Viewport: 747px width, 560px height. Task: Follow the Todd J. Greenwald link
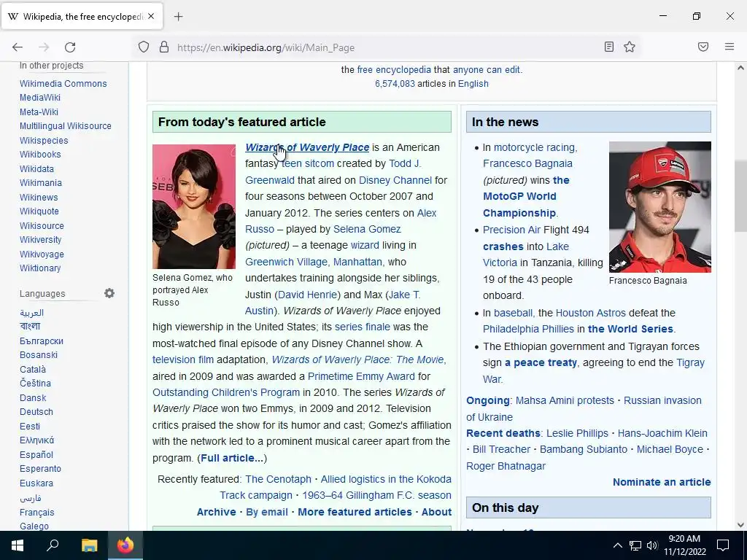tap(404, 164)
